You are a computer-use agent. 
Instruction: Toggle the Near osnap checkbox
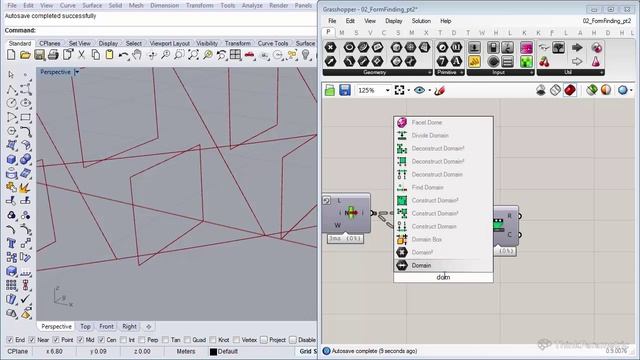[32, 340]
